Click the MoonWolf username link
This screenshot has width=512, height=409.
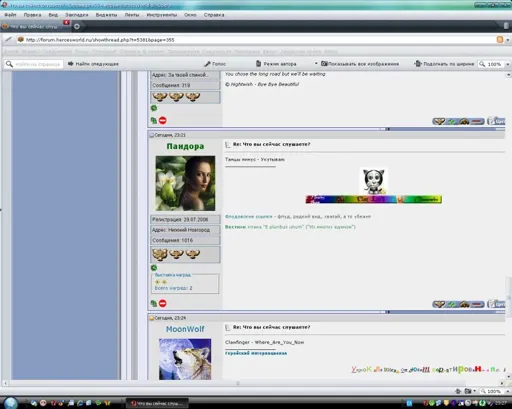point(185,329)
